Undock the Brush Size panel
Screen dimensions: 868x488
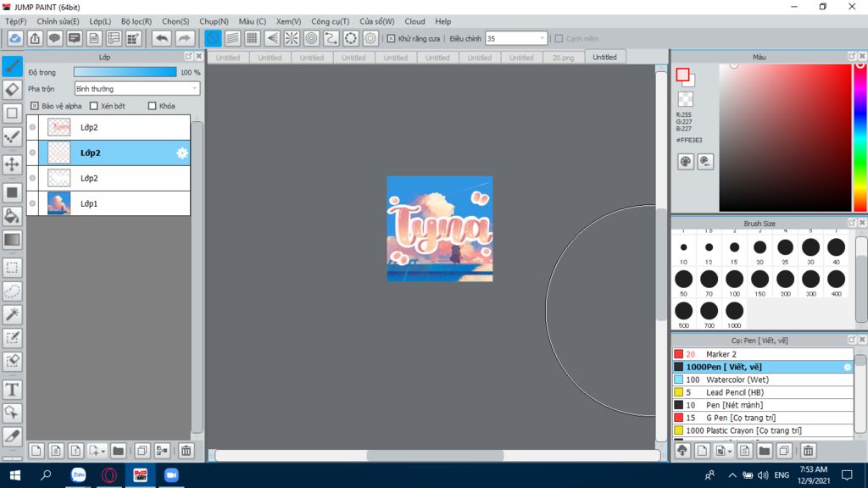(851, 223)
